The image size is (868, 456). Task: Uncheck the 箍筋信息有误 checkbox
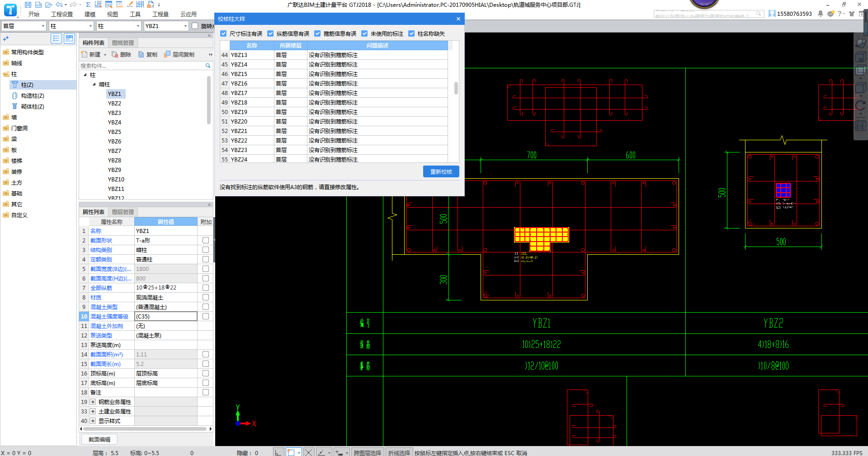[x=317, y=33]
